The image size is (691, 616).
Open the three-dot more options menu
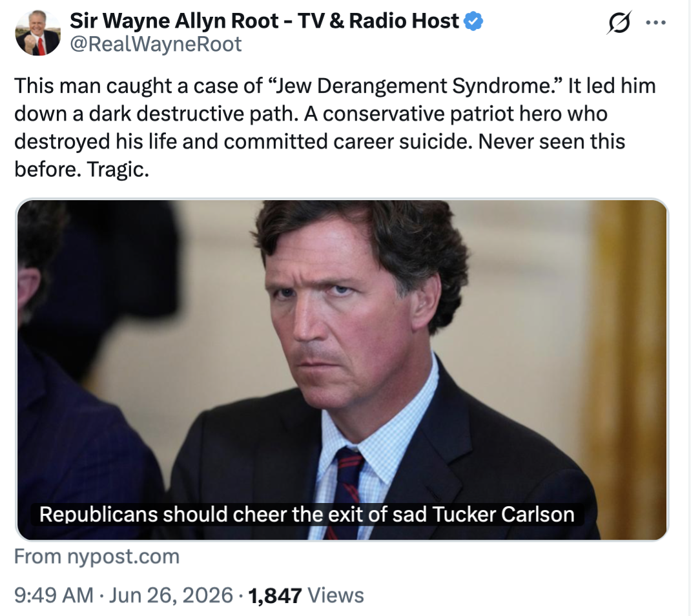point(655,23)
